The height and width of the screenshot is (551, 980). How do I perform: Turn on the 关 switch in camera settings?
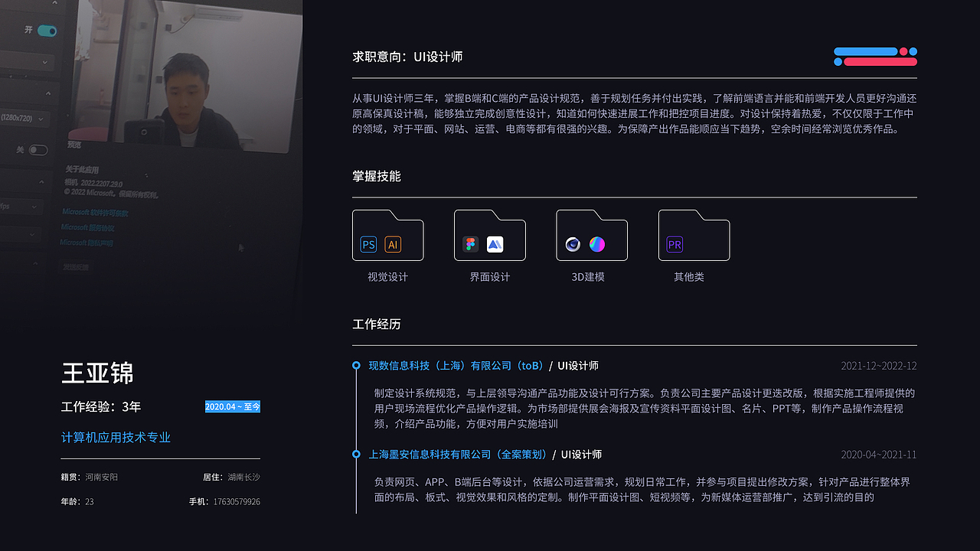38,150
